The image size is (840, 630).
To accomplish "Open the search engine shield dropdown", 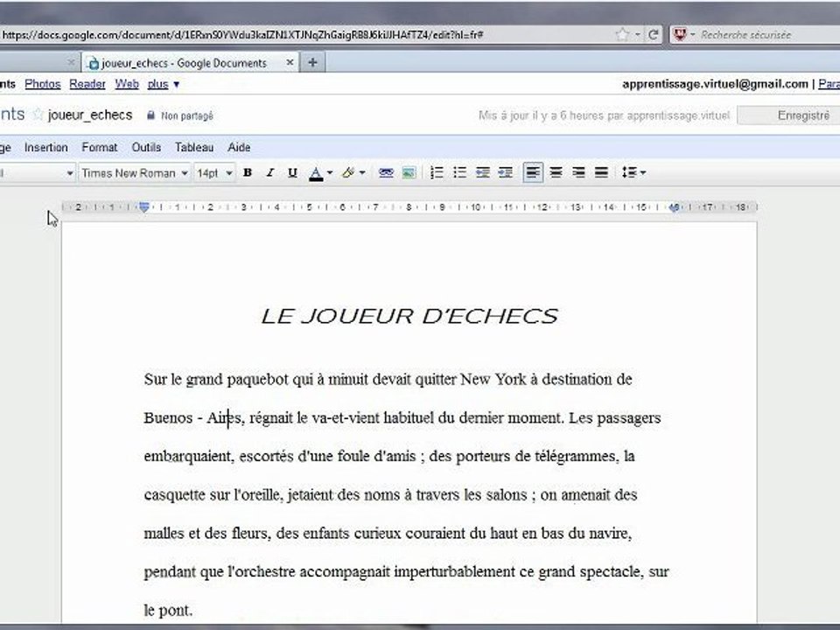I will [x=684, y=35].
